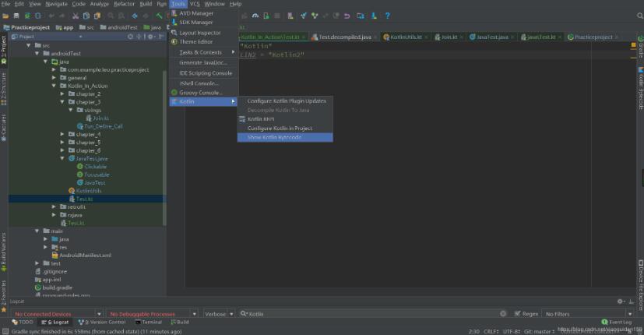This screenshot has width=644, height=335.
Task: Select KotlinUtils in project tree
Action: pos(89,191)
